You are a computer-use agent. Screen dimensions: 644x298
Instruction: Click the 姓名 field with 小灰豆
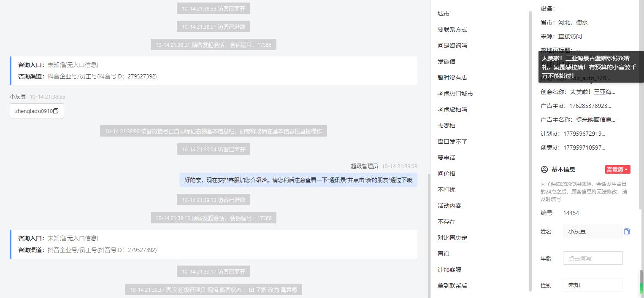click(x=593, y=231)
